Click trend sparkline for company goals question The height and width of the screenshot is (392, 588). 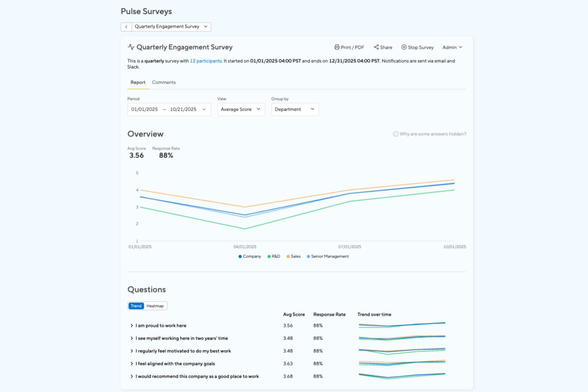pyautogui.click(x=402, y=363)
